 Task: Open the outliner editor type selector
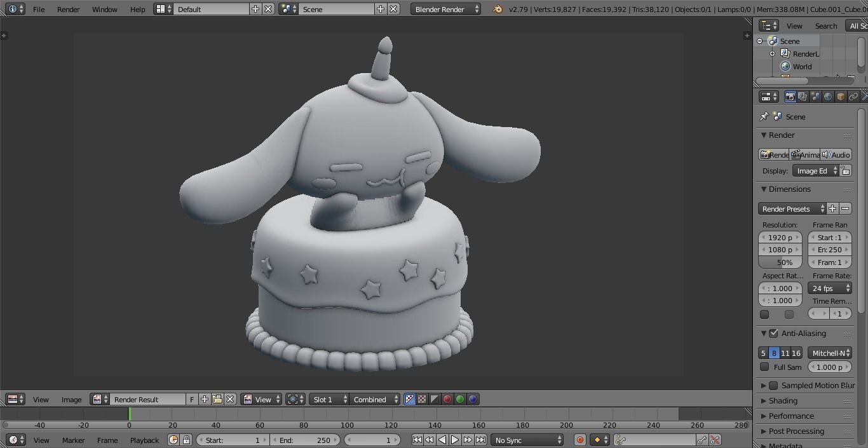[x=770, y=25]
